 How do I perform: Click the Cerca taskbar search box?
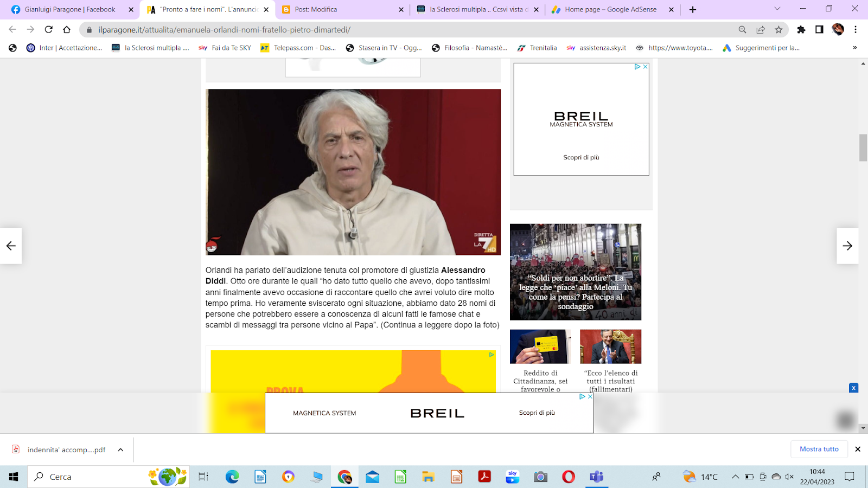click(x=108, y=477)
